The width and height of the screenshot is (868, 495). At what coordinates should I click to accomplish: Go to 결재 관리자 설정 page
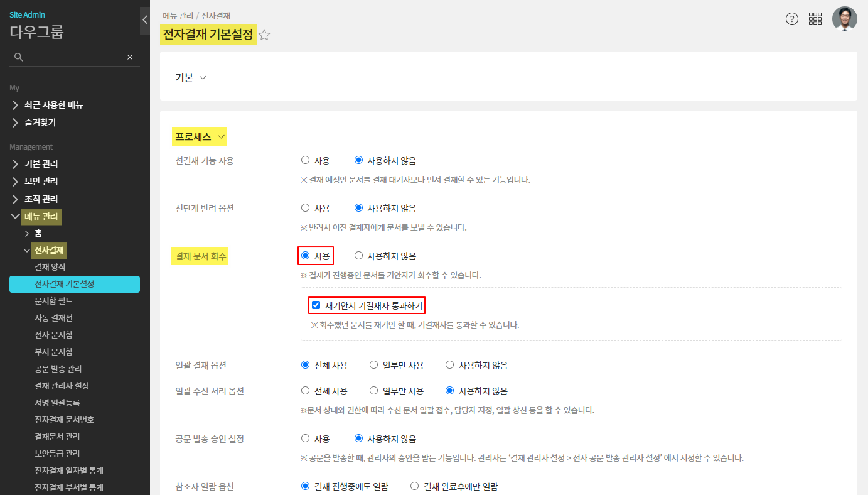62,386
